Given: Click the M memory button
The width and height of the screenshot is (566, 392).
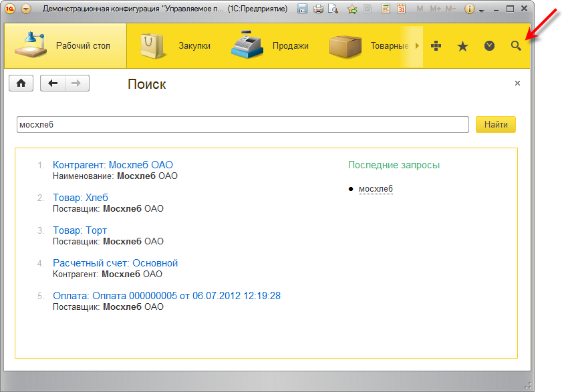Looking at the screenshot, I should point(420,9).
